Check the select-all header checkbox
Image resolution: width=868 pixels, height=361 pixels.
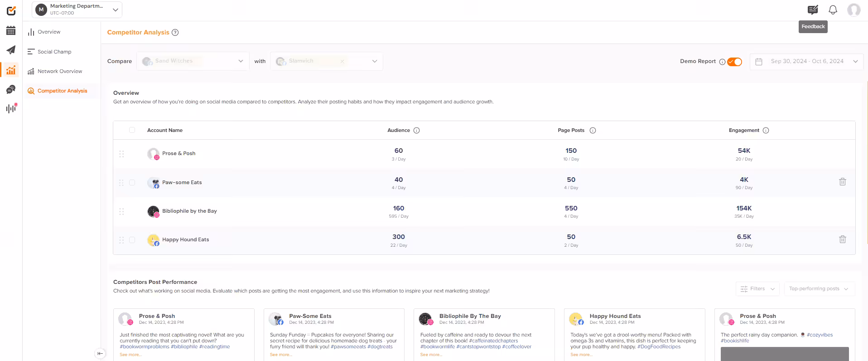(x=132, y=130)
